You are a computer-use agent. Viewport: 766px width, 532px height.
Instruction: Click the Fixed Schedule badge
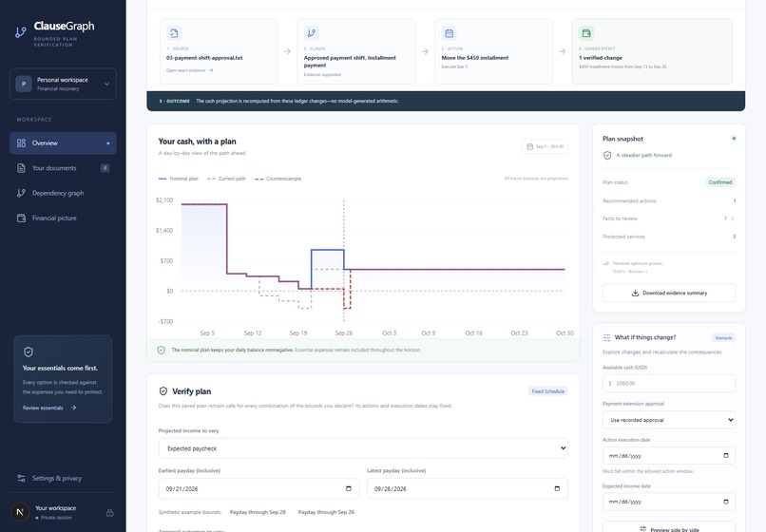[x=547, y=391]
